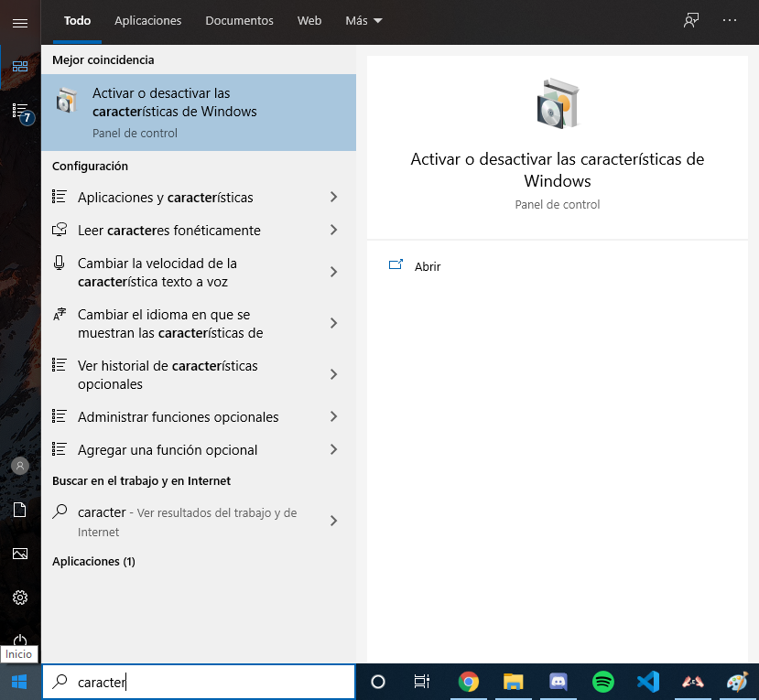Switch to the Web search tab

click(x=309, y=20)
